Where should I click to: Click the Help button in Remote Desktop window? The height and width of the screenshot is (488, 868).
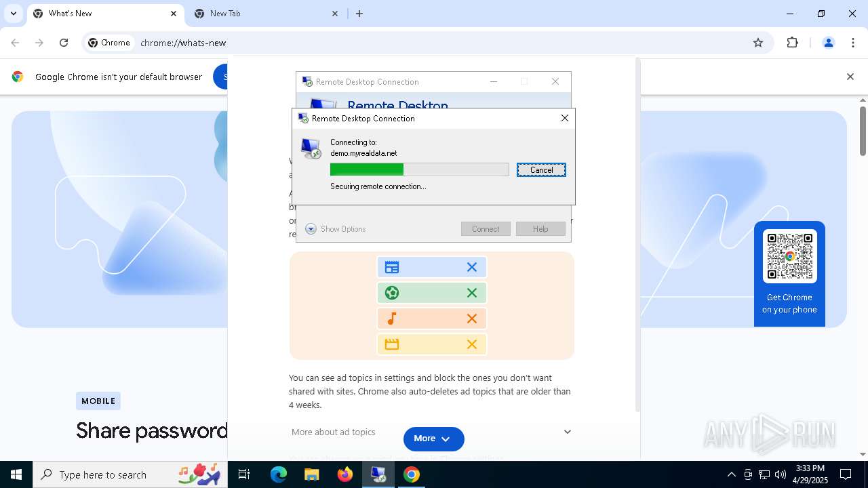[x=540, y=229]
